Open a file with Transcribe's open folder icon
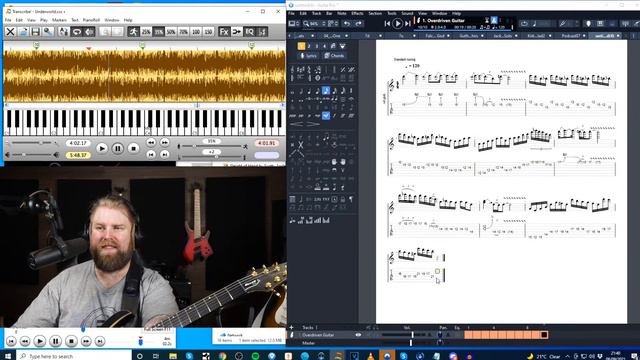 [x=23, y=31]
